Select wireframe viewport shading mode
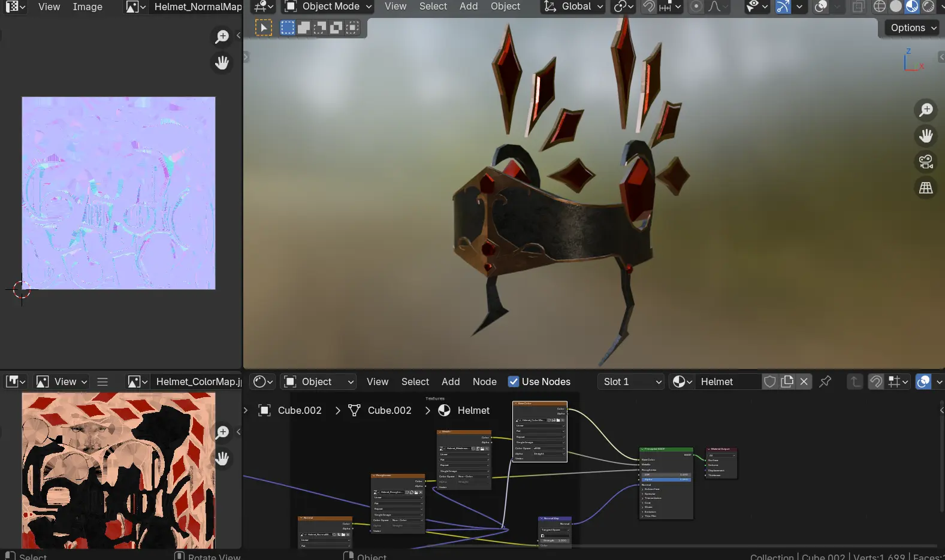 880,7
